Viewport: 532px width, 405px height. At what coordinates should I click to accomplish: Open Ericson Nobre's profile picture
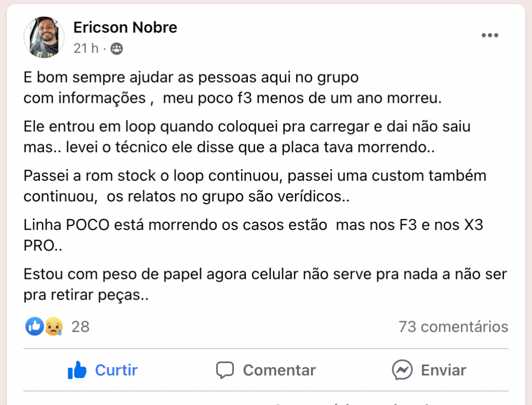click(x=44, y=37)
